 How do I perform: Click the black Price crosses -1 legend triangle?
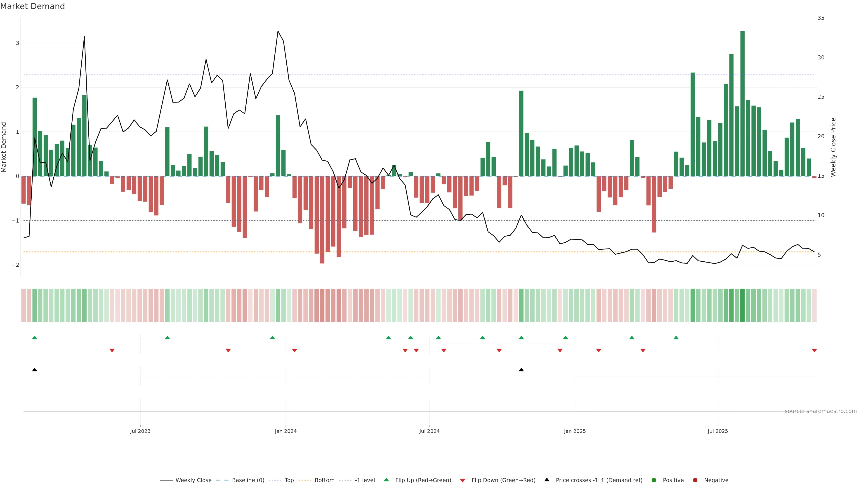[x=547, y=480]
